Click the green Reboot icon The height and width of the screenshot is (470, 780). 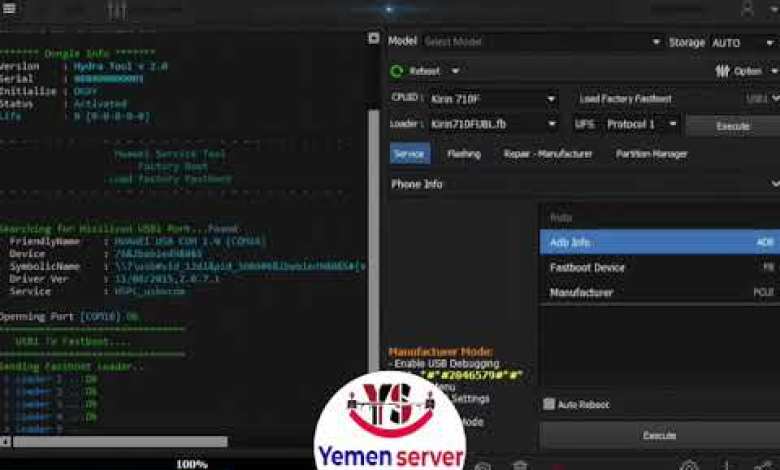[397, 71]
